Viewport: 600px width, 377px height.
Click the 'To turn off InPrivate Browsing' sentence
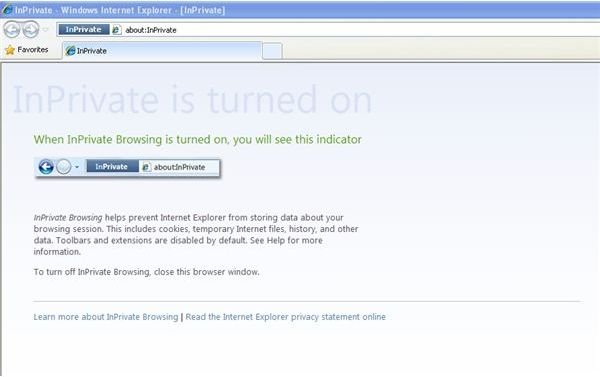pyautogui.click(x=147, y=272)
